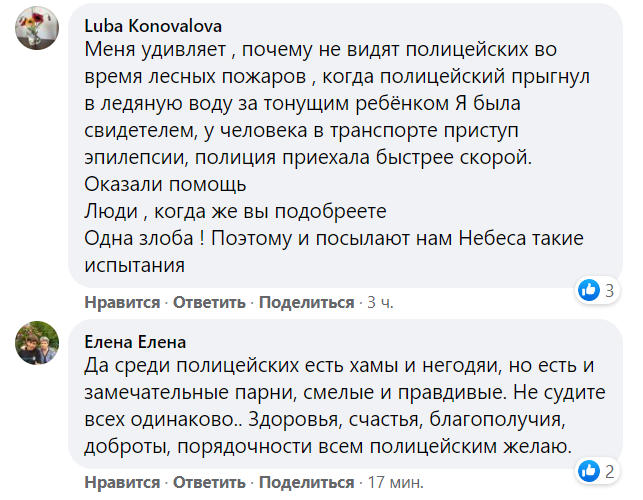View reaction count 2 on Елена's comment
Image resolution: width=643 pixels, height=500 pixels.
(x=609, y=471)
